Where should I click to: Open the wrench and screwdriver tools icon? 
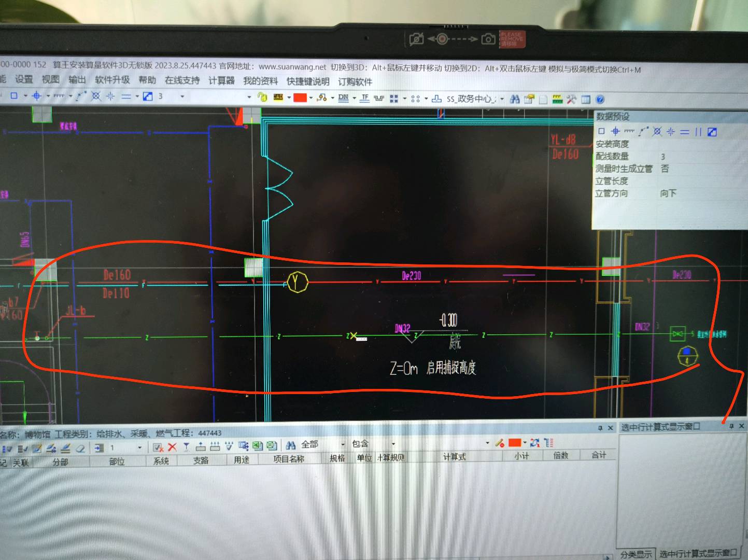[571, 99]
